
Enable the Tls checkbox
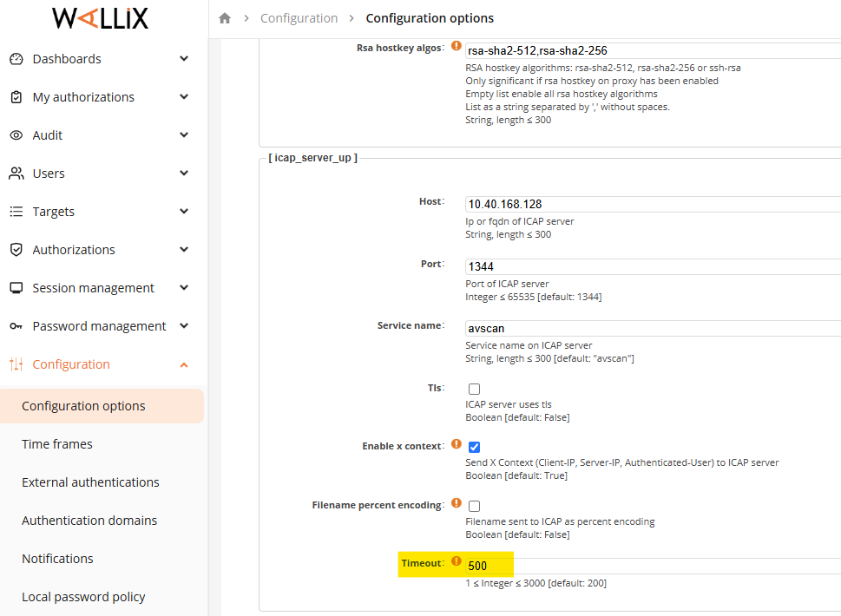[x=474, y=389]
